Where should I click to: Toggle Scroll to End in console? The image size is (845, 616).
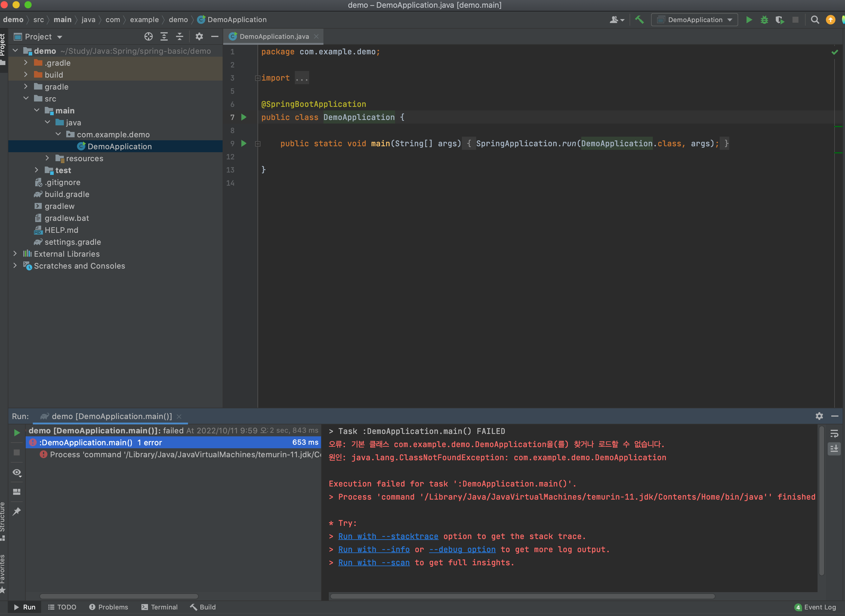pos(834,449)
